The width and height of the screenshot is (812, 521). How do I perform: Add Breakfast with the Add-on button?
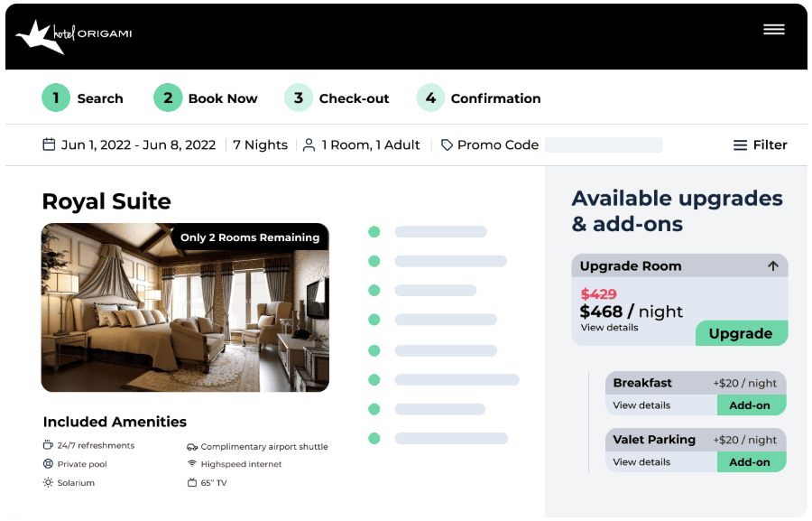coord(752,405)
